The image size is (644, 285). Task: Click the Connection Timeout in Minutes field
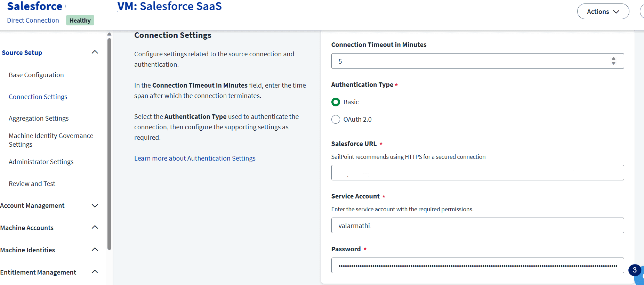click(x=477, y=61)
